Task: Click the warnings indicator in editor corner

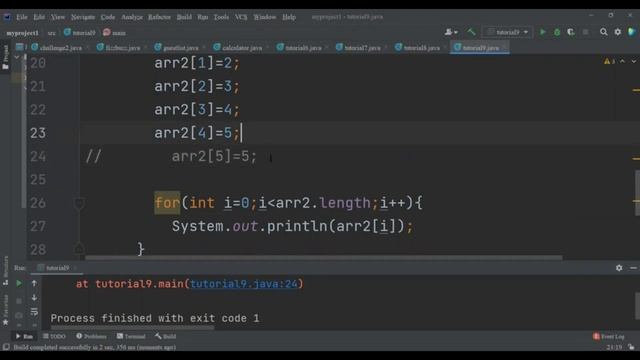Action: coord(609,61)
